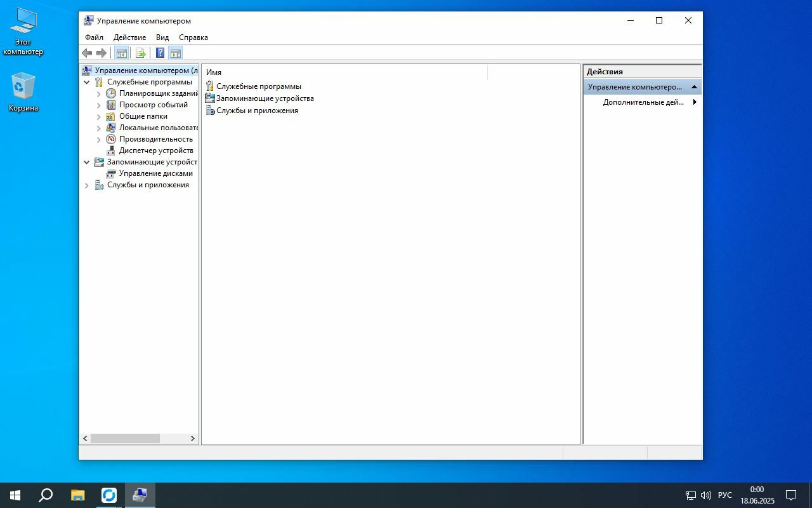Collapse Управление компьютером header in Actions pane
This screenshot has height=508, width=812.
pyautogui.click(x=694, y=87)
